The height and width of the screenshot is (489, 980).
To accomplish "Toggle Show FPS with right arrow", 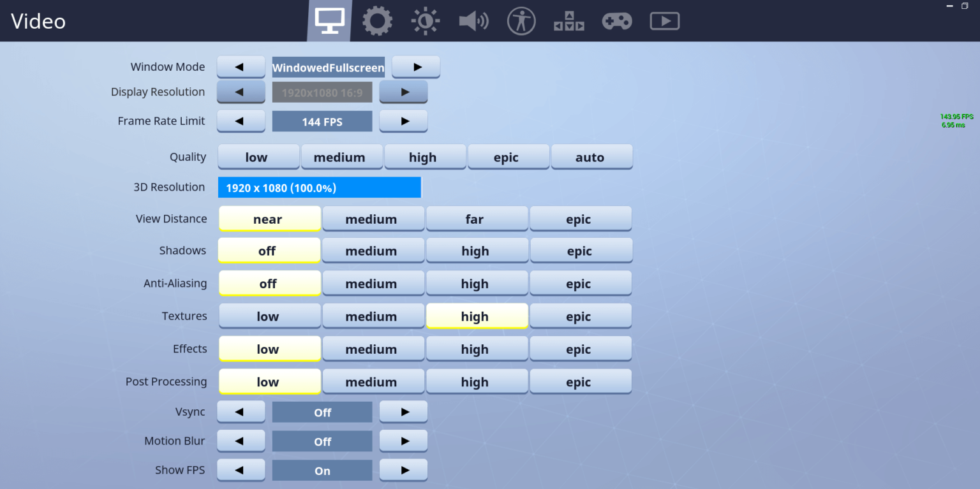I will [x=403, y=471].
